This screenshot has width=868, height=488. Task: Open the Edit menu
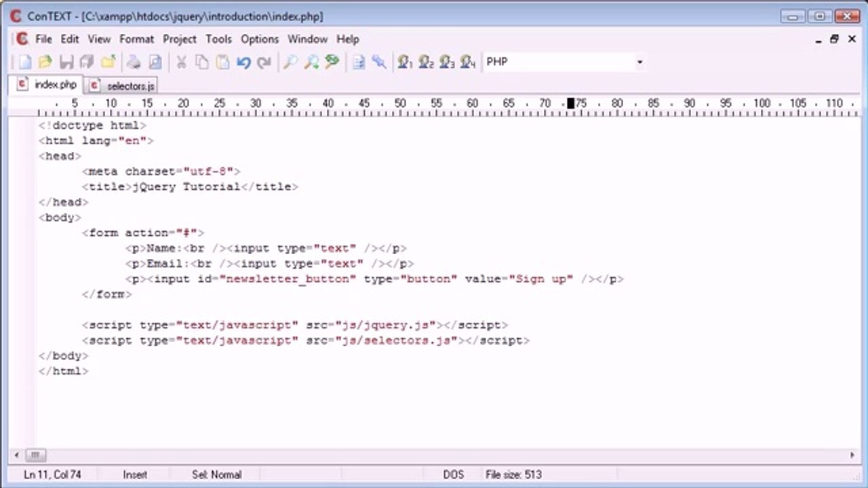click(x=70, y=39)
